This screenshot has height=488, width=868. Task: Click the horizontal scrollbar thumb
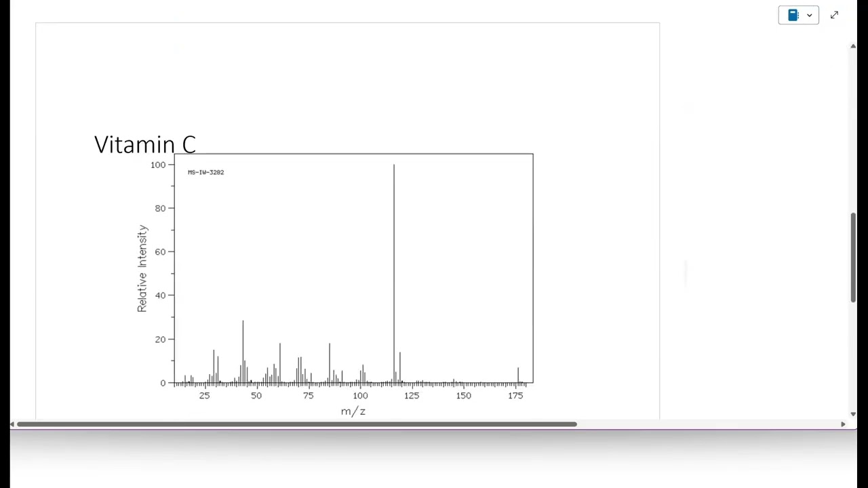coord(297,424)
